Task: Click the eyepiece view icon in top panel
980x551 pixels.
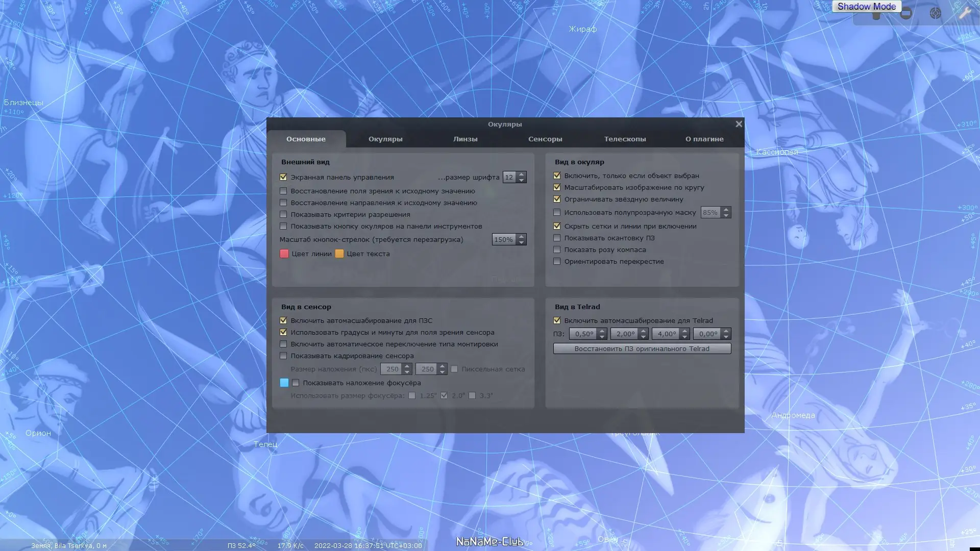Action: (876, 15)
